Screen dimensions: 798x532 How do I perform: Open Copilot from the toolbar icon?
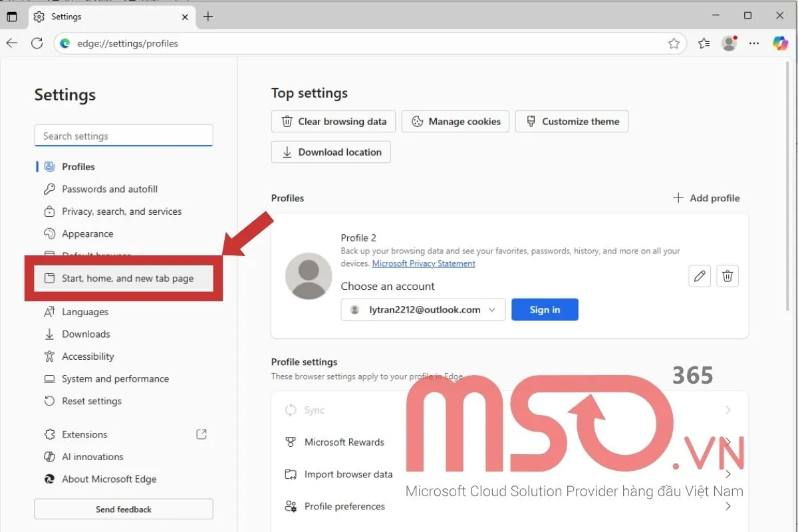[x=779, y=43]
